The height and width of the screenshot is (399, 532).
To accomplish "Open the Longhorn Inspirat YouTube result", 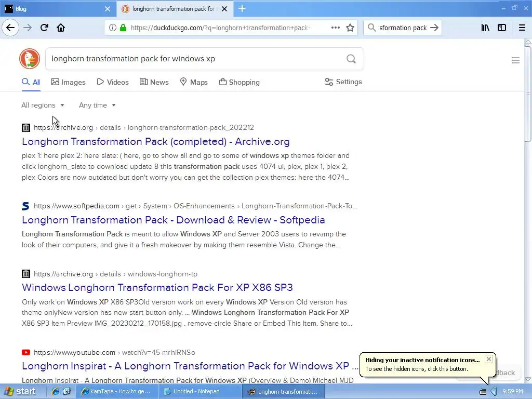I will pyautogui.click(x=190, y=366).
